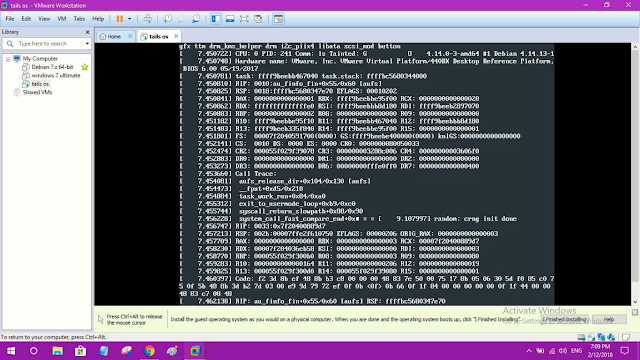
Task: Close the tails os tab
Action: (x=176, y=36)
